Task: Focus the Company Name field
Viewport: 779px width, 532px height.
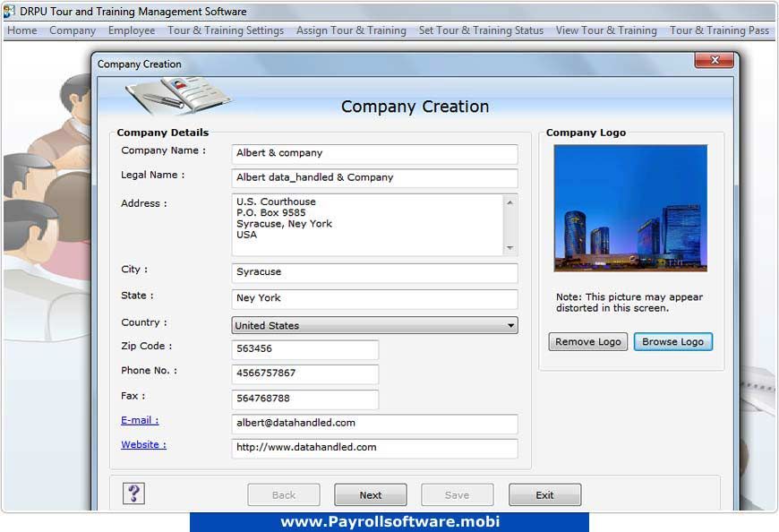Action: point(374,154)
